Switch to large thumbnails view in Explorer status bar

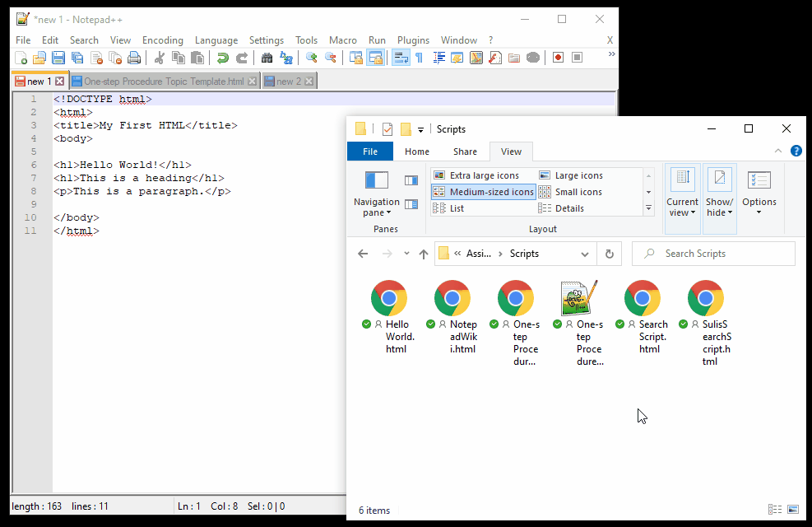793,510
